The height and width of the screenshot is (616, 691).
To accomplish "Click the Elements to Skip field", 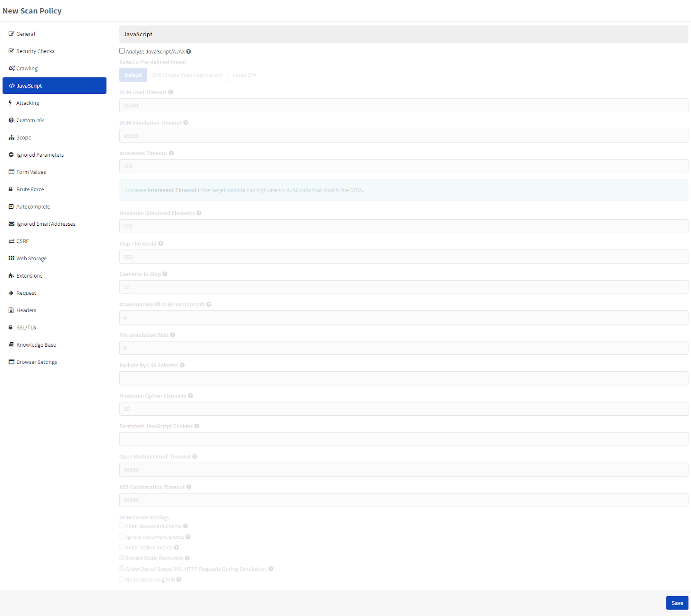I will click(x=404, y=287).
